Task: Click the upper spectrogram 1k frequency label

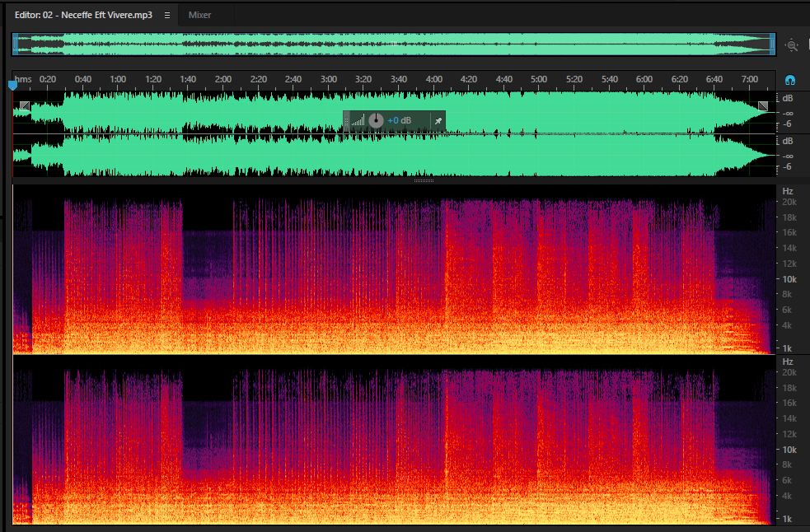Action: click(x=787, y=348)
